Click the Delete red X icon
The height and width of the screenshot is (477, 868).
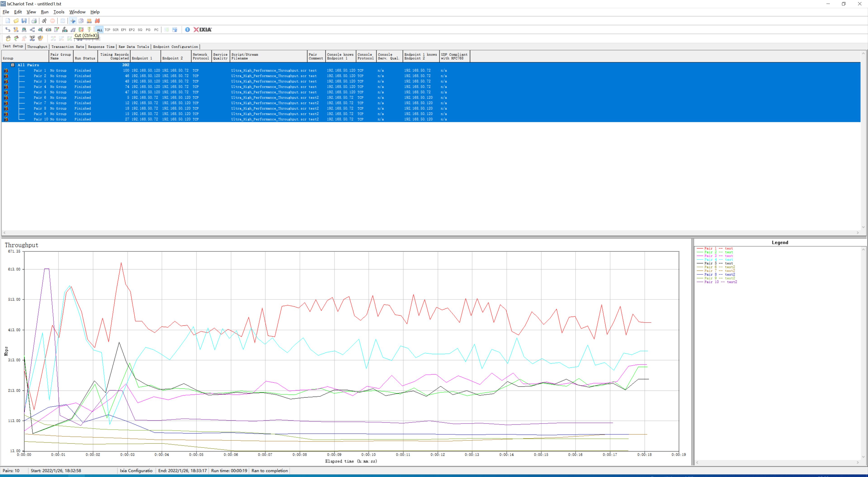pos(97,21)
